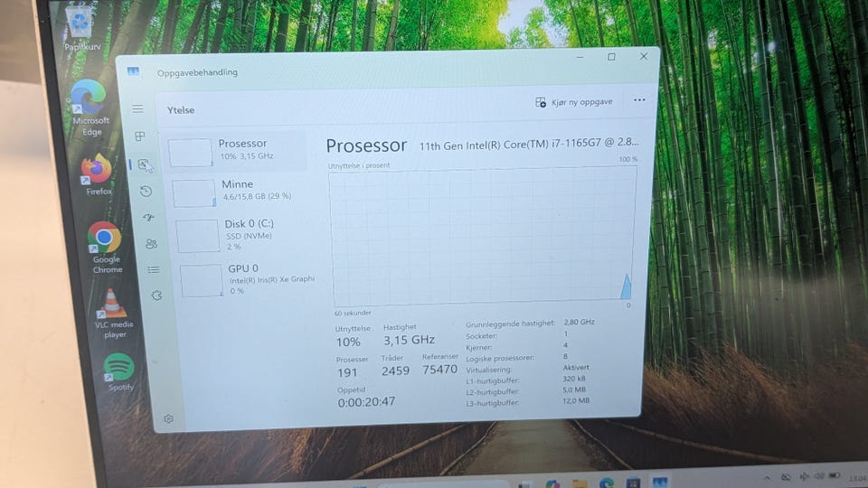Open Google Chrome desktop shortcut

click(x=106, y=248)
